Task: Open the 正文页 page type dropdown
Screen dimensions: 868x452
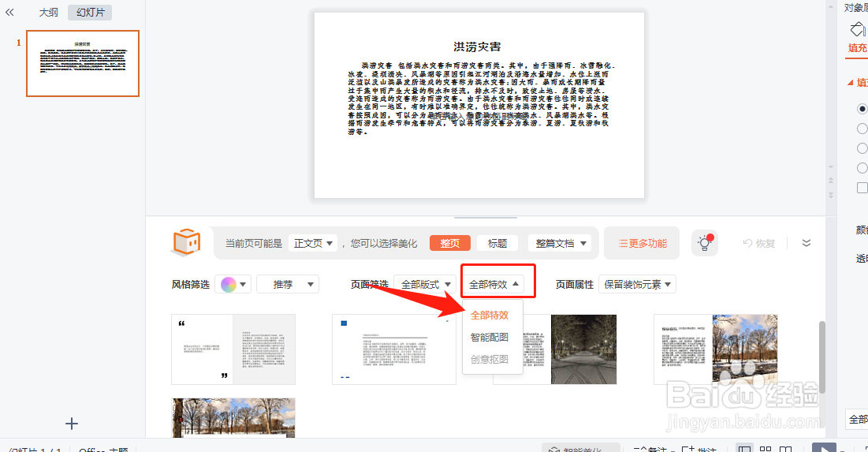Action: [x=313, y=243]
